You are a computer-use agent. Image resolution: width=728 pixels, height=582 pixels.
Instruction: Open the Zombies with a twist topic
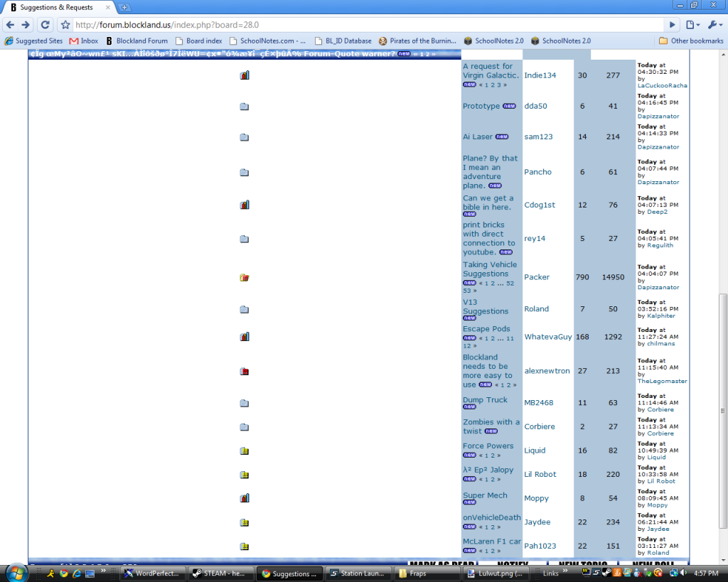pyautogui.click(x=491, y=426)
